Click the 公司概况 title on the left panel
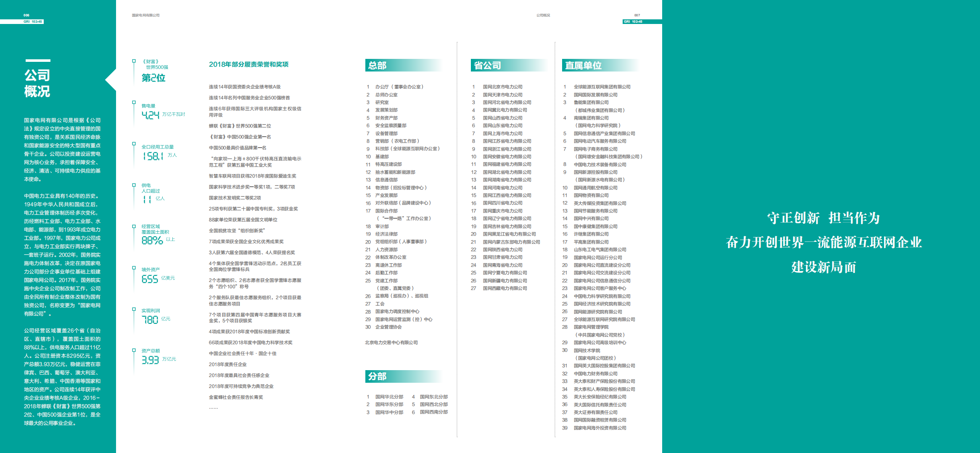The image size is (980, 453). [37, 83]
